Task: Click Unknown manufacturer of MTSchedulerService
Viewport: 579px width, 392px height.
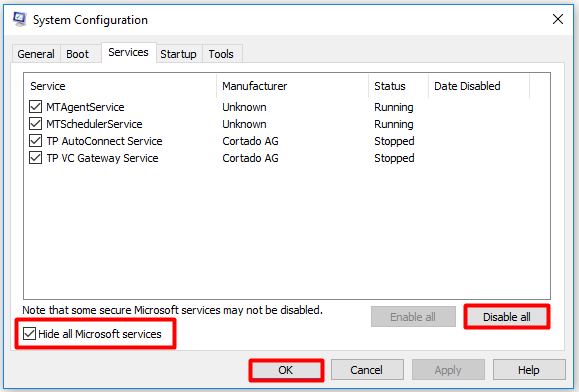Action: (244, 124)
